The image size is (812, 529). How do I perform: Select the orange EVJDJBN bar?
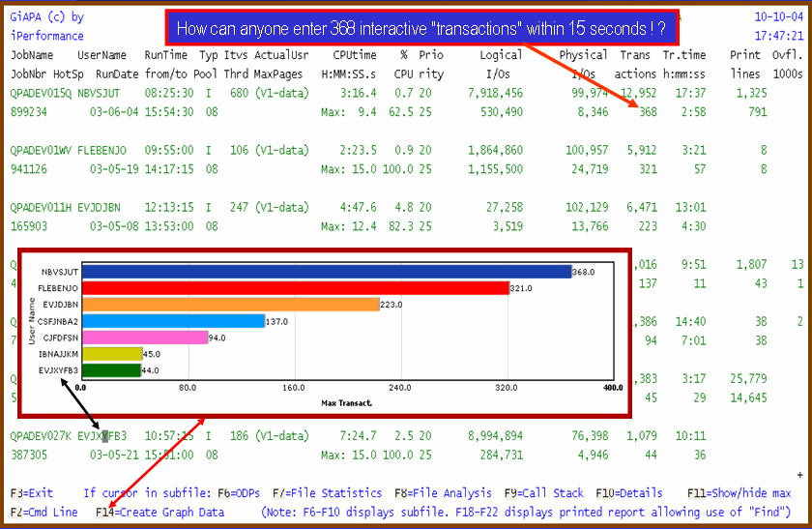point(229,305)
